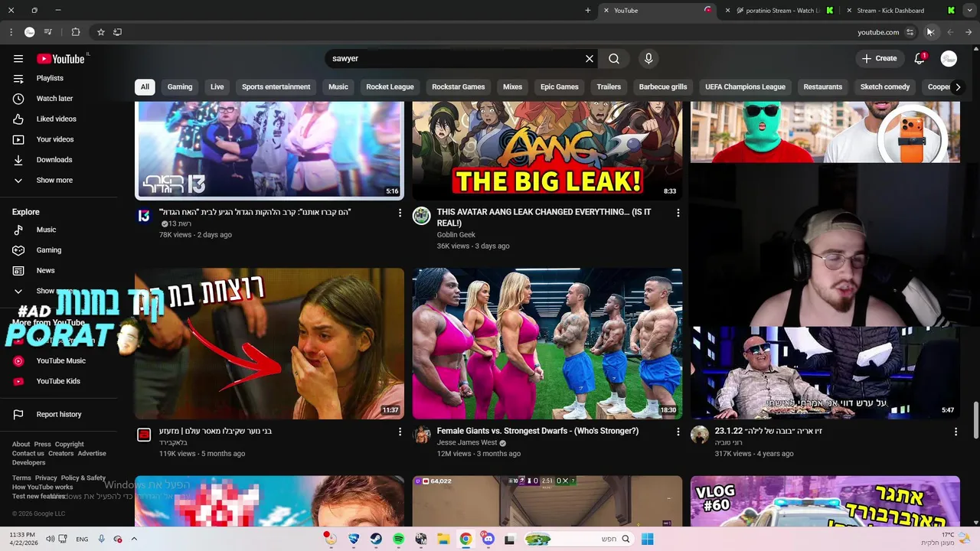Open Spotify from the taskbar
Viewport: 980px width, 551px height.
pyautogui.click(x=399, y=539)
